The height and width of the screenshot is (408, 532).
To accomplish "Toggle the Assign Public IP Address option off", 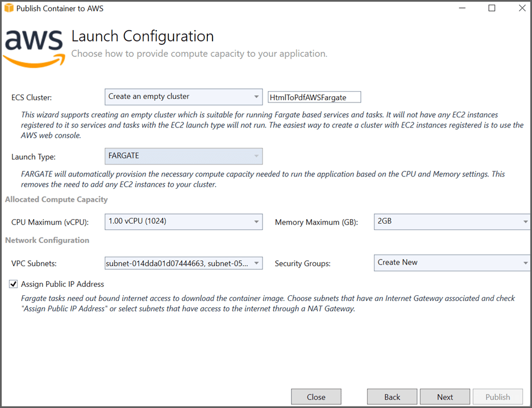I will click(x=13, y=284).
